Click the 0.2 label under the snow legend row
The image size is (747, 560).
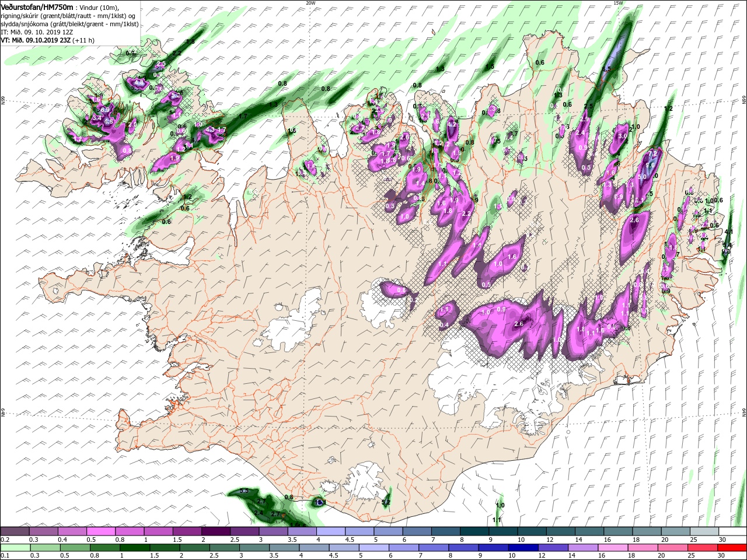(5, 540)
